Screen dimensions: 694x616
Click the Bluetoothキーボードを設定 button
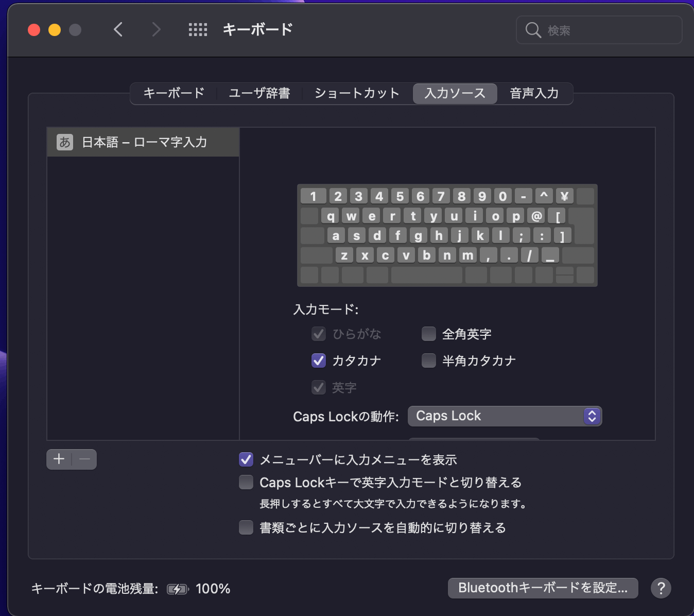(543, 588)
